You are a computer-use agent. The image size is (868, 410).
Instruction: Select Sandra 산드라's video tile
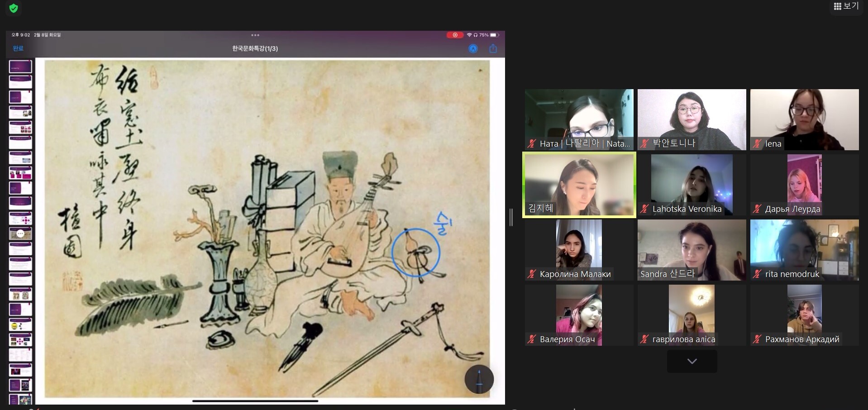(692, 250)
